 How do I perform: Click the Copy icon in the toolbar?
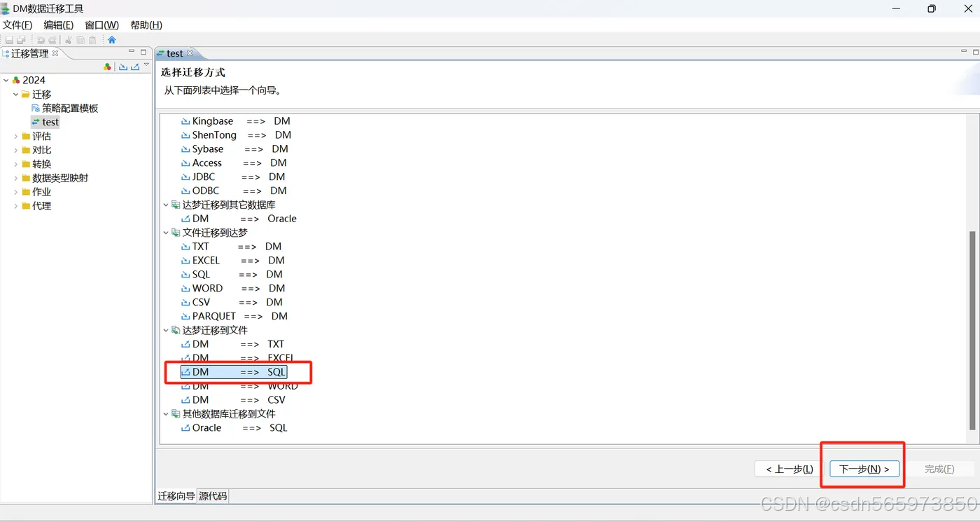[80, 40]
